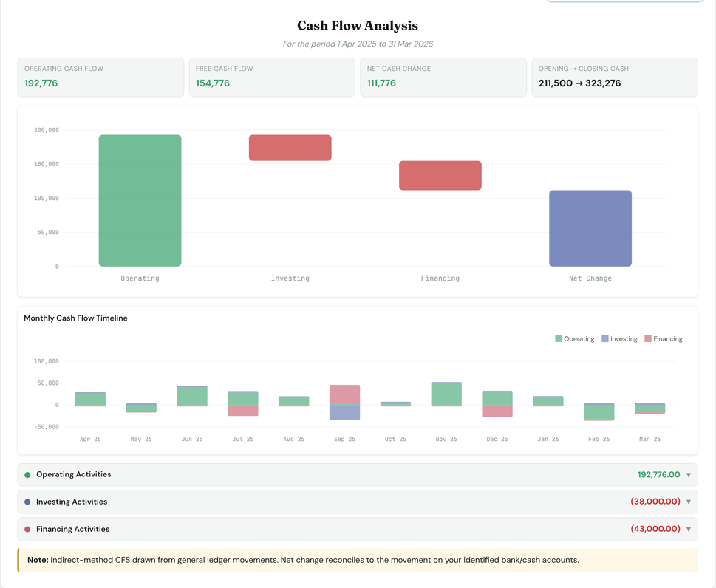This screenshot has width=716, height=588.
Task: Click the Investing axis label under waterfall
Action: click(x=290, y=278)
